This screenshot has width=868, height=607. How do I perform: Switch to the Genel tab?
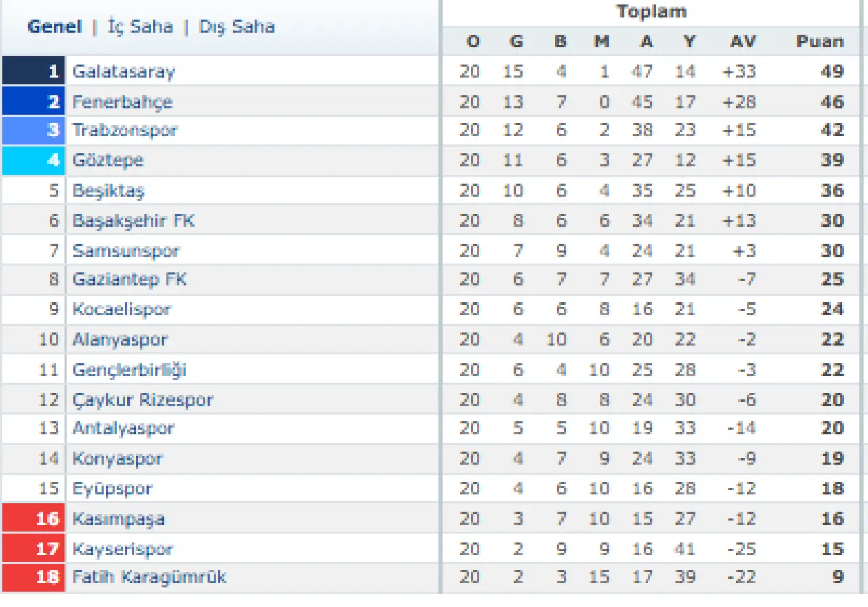(54, 27)
